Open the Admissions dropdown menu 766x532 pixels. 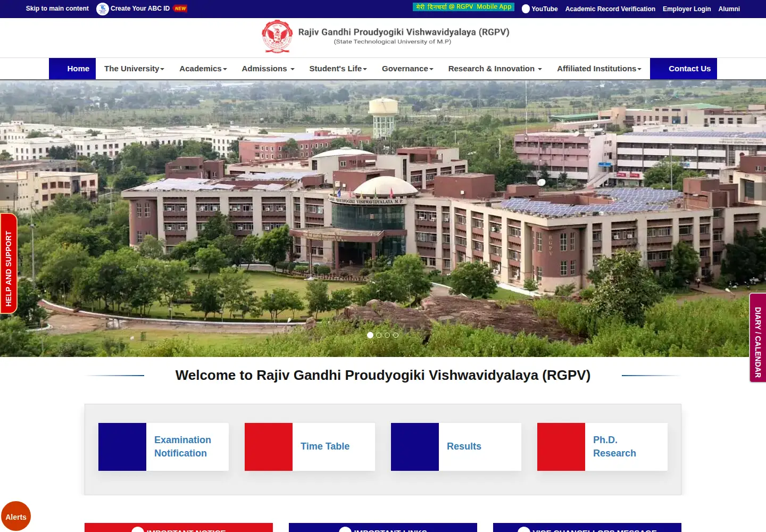point(268,69)
